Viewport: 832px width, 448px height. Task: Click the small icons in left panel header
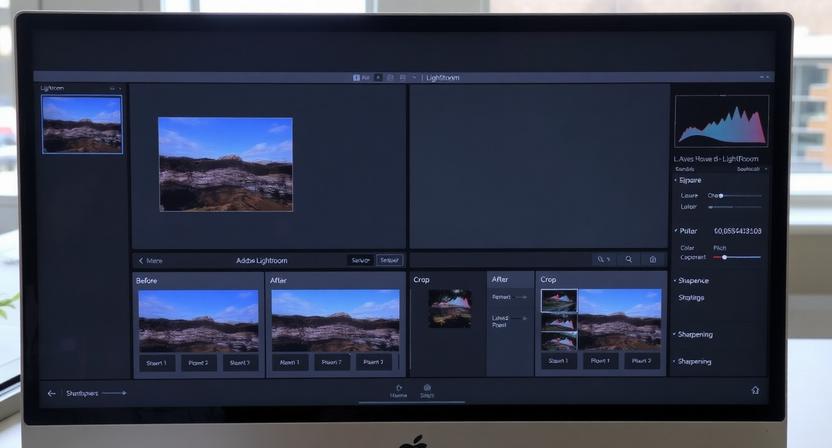pyautogui.click(x=116, y=89)
